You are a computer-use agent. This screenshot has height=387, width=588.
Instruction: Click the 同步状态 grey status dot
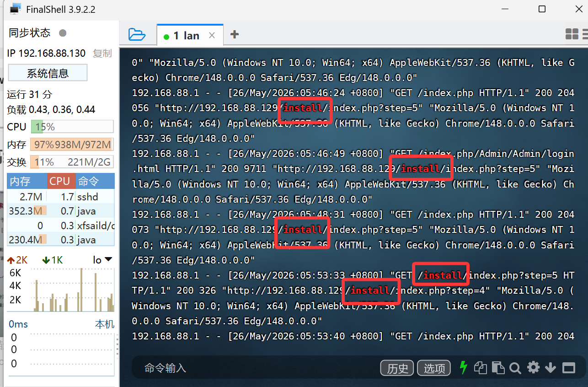pos(63,33)
